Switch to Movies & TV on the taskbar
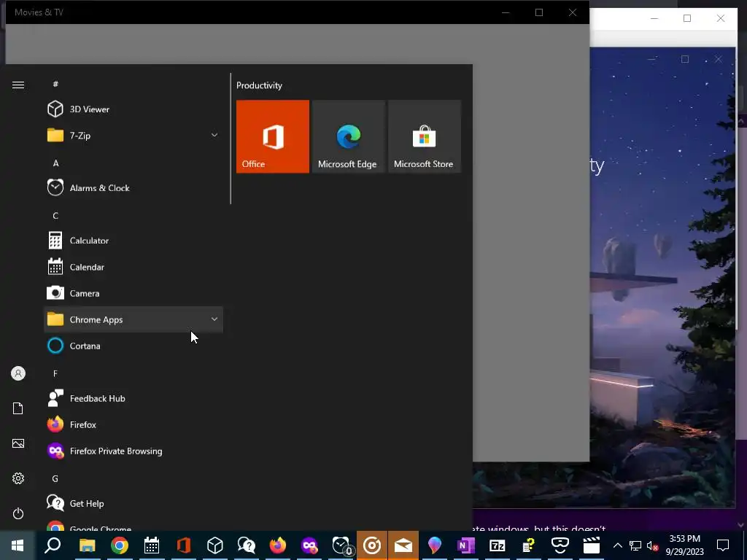The height and width of the screenshot is (560, 747). [591, 545]
